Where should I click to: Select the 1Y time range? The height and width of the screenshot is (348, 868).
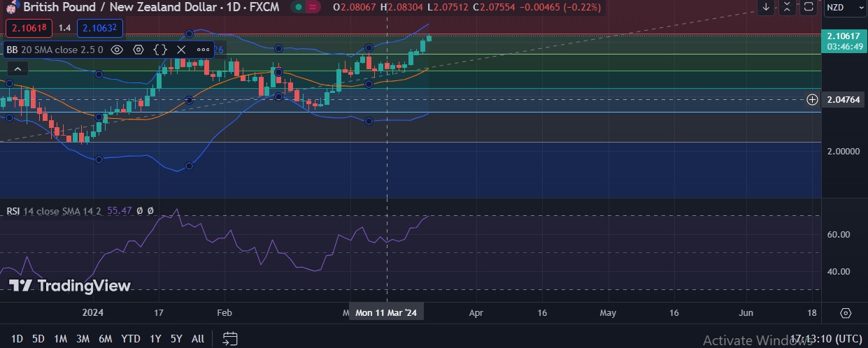pos(155,339)
